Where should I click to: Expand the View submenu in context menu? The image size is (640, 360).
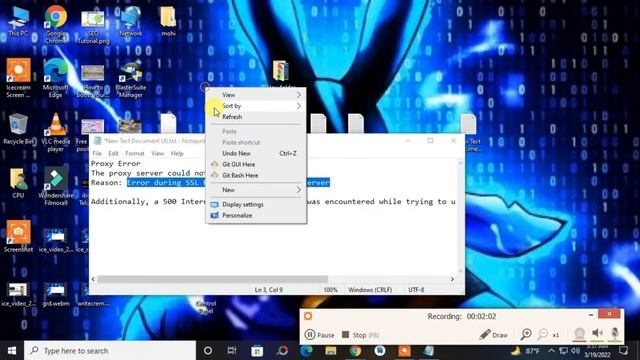point(256,95)
